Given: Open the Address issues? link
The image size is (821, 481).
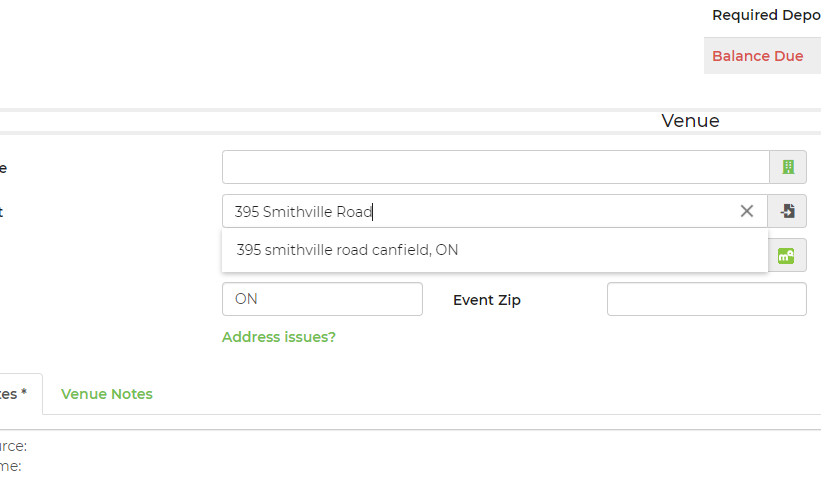Looking at the screenshot, I should [279, 337].
